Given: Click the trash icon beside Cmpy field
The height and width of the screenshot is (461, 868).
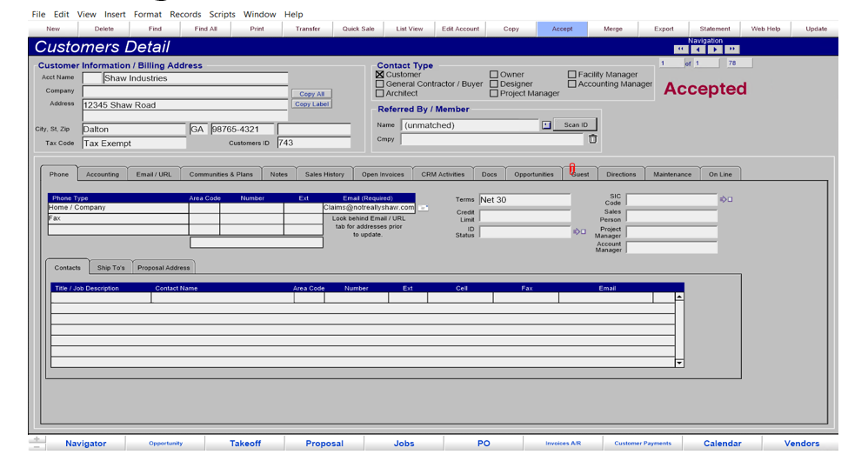Looking at the screenshot, I should [593, 139].
